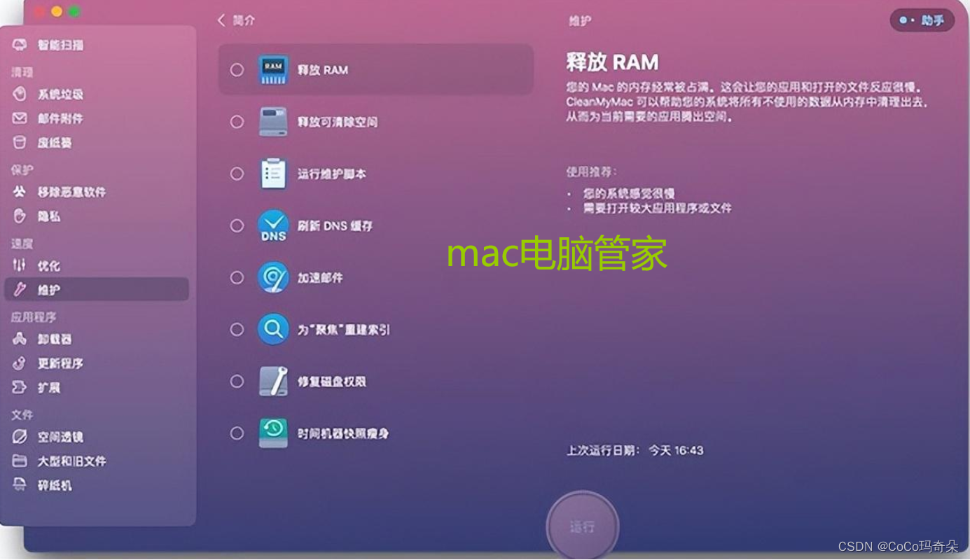
Task: Open the Uninstaller (卸载器) icon
Action: pos(20,339)
